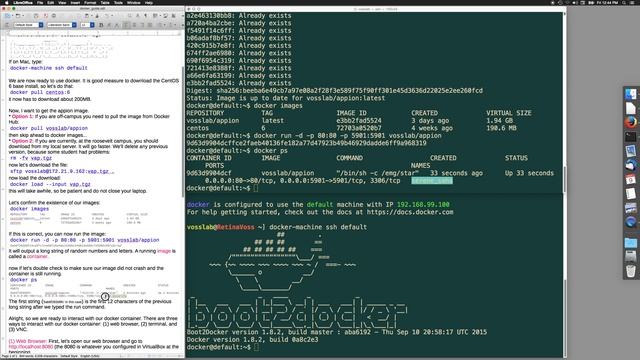Expand the font name dropdown
This screenshot has height=360, width=640.
(x=74, y=25)
